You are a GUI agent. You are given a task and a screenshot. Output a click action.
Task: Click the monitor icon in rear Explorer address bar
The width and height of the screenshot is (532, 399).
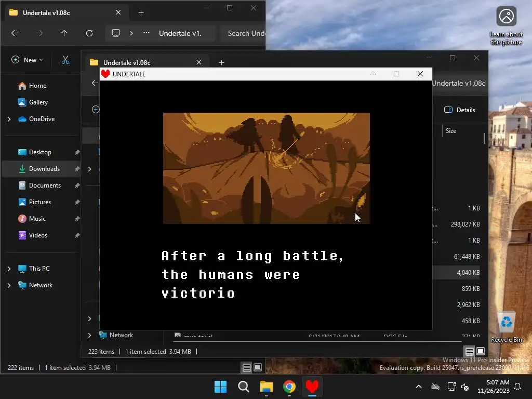pyautogui.click(x=116, y=33)
